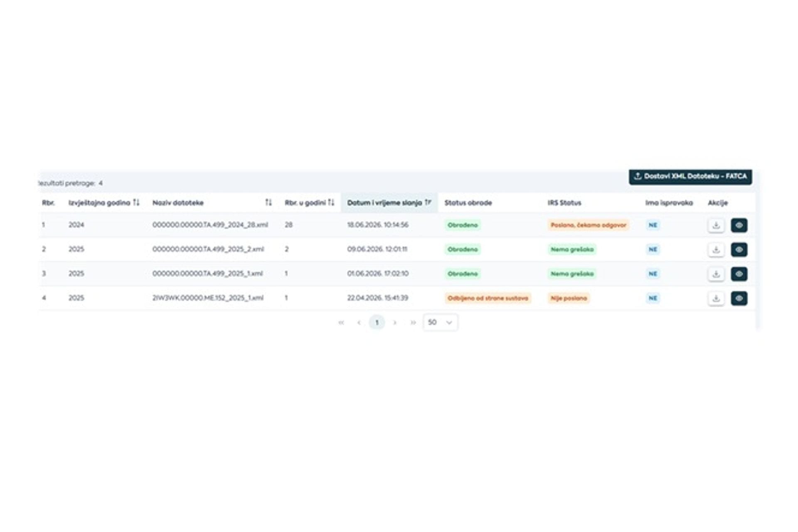798x532 pixels.
Task: Click year 2024 in row 1
Action: coord(76,225)
